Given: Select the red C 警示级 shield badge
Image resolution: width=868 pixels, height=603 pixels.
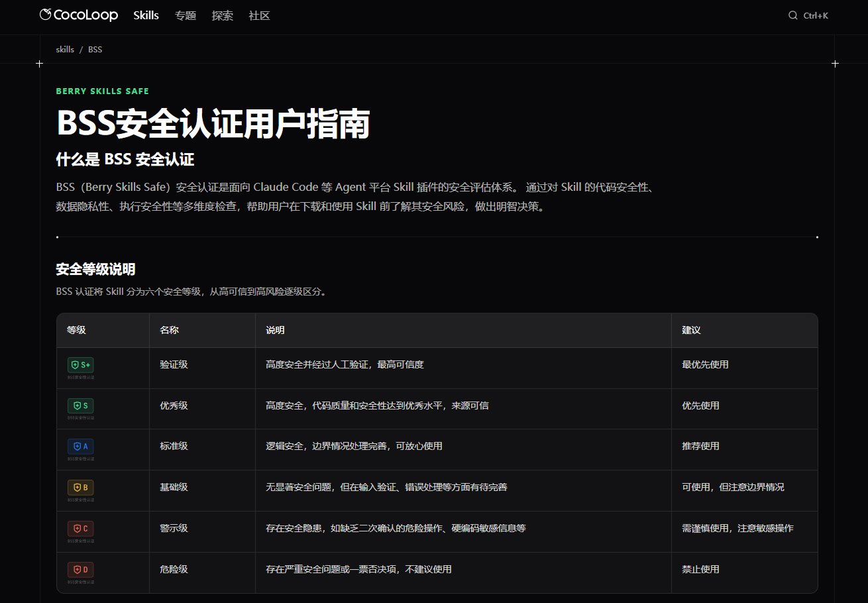Looking at the screenshot, I should pos(80,528).
